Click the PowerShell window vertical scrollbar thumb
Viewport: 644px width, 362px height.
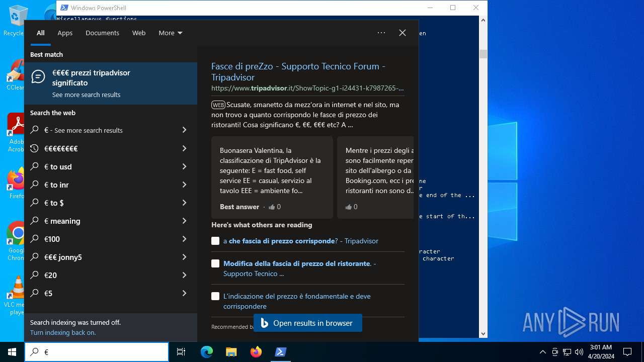click(484, 54)
